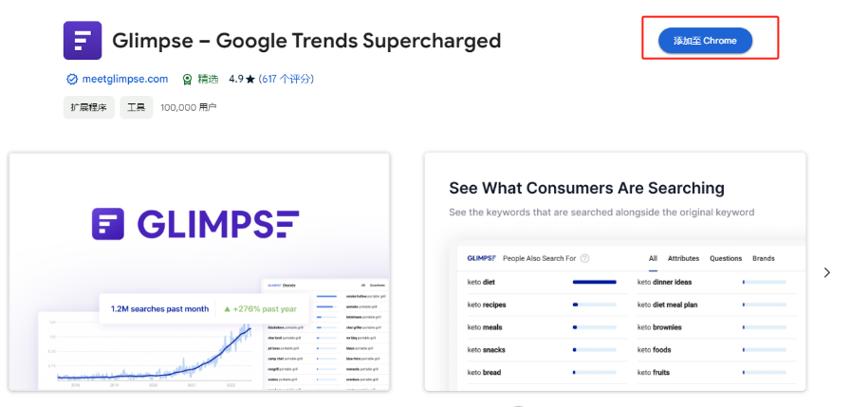Click the help question mark beside People Also Search For
This screenshot has width=868, height=407.
click(x=584, y=259)
